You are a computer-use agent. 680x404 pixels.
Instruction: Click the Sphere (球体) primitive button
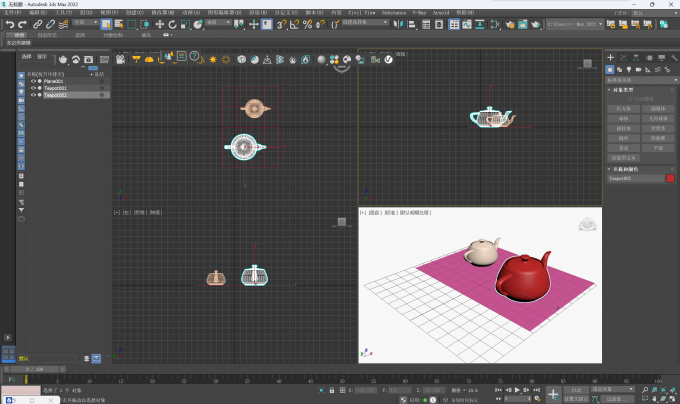pos(624,118)
